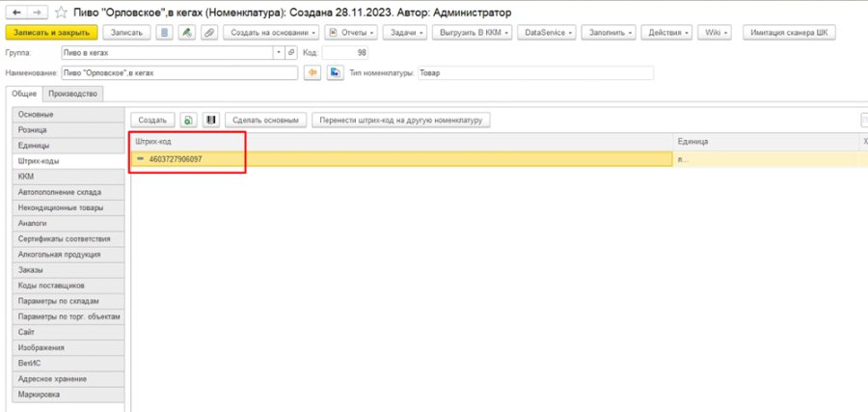Open the Сайт section
This screenshot has height=412, width=868.
coord(68,332)
